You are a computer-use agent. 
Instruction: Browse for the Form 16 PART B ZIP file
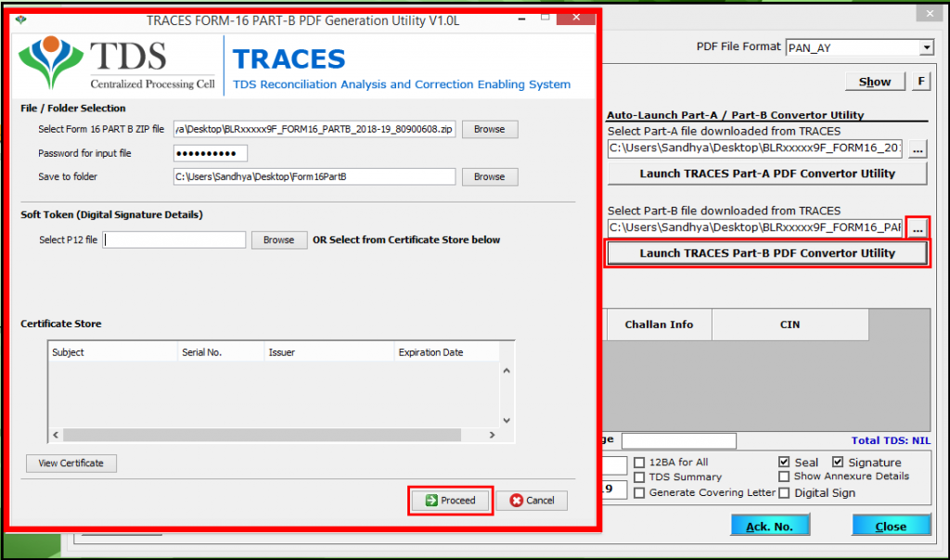tap(490, 129)
